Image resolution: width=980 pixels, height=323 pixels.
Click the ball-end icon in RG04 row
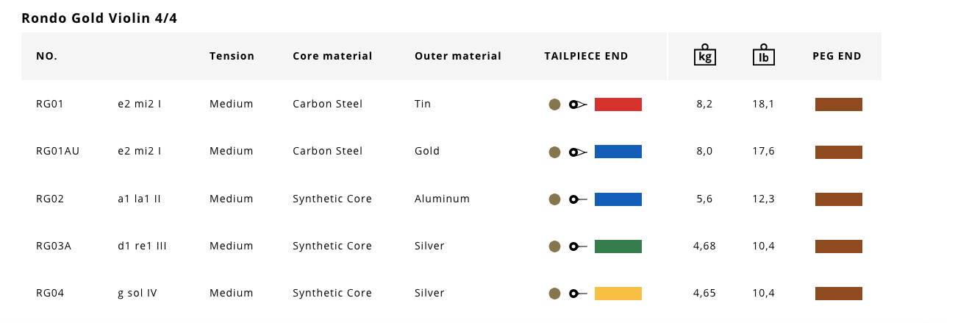tap(578, 294)
